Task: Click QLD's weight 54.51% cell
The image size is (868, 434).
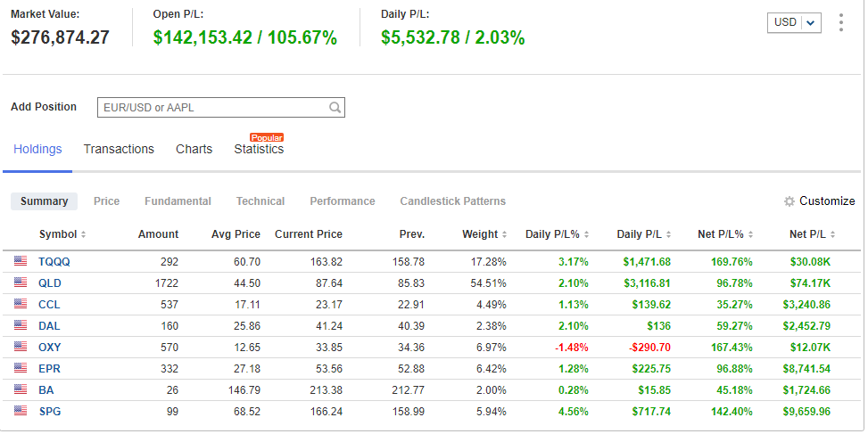Action: [488, 283]
